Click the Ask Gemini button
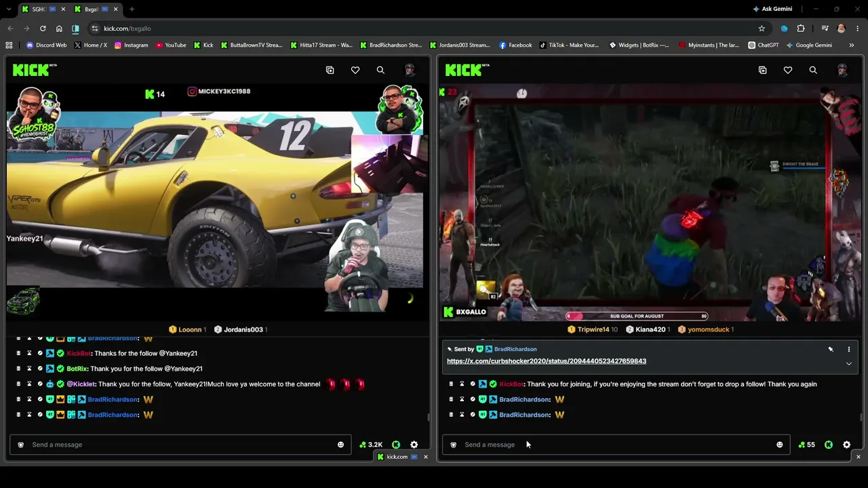Viewport: 868px width, 488px height. pos(772,9)
